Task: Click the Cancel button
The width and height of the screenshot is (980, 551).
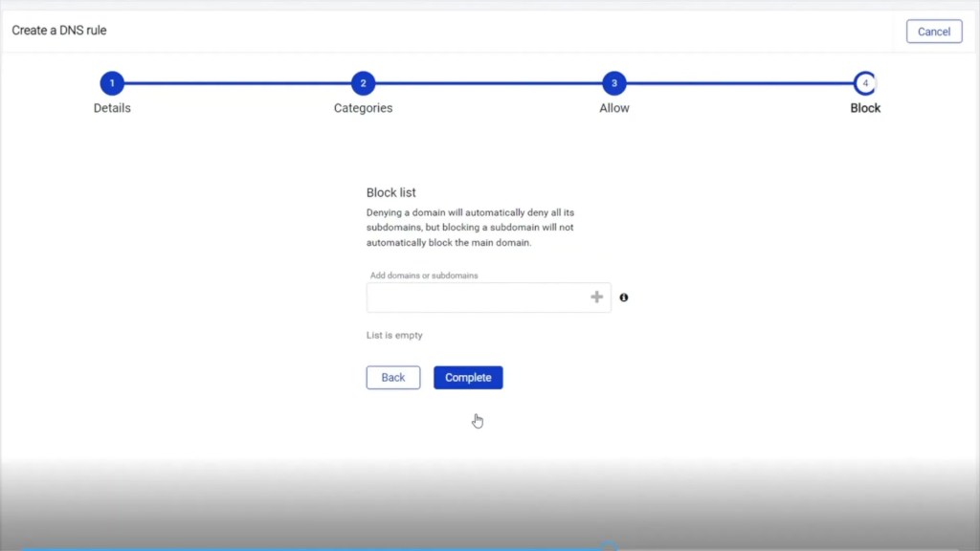Action: pos(934,32)
